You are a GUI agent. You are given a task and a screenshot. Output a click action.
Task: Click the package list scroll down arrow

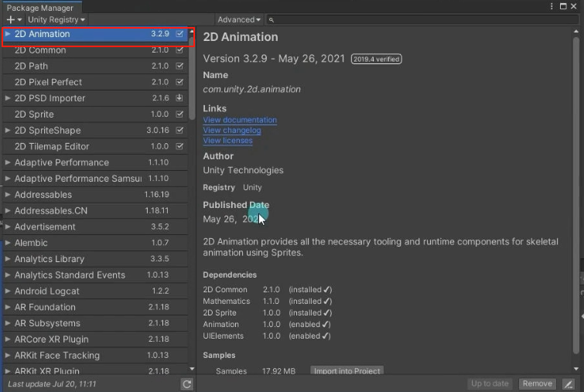point(192,369)
